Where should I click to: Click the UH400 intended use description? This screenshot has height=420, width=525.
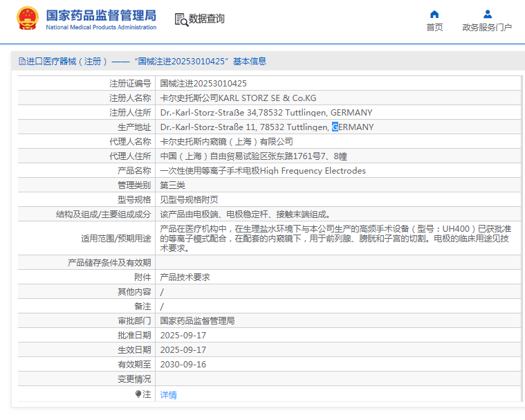pos(335,239)
